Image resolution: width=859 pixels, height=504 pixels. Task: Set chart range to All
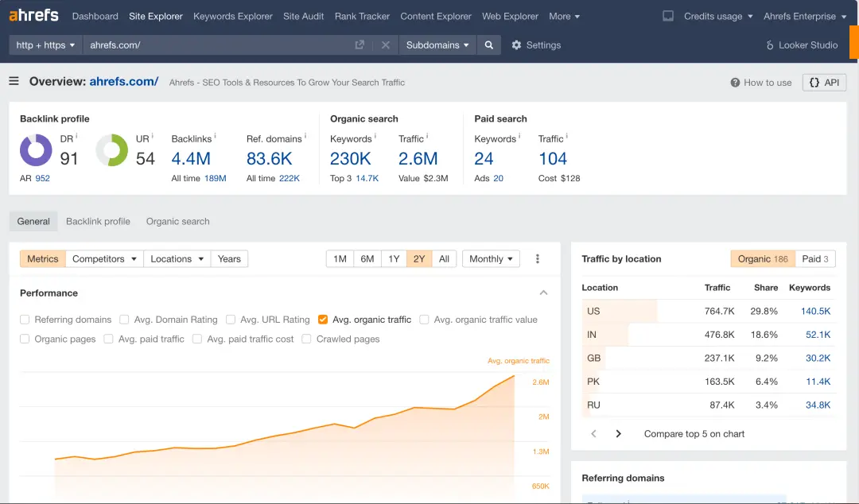point(445,258)
